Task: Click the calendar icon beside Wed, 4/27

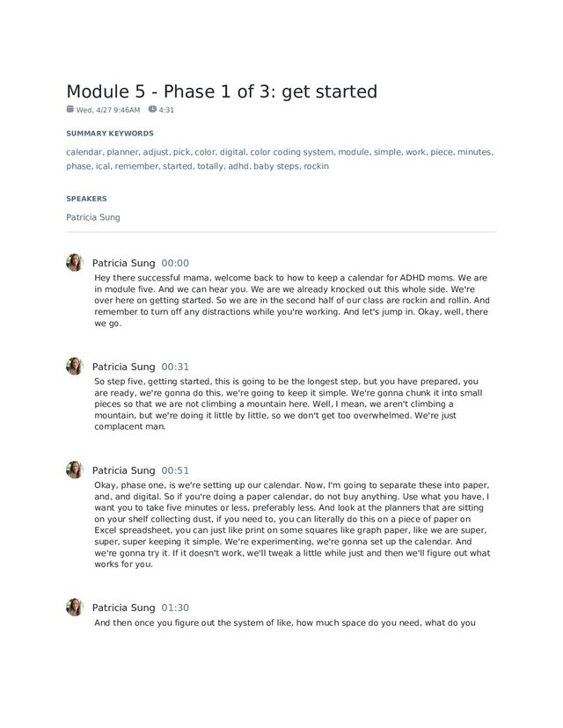Action: 70,109
